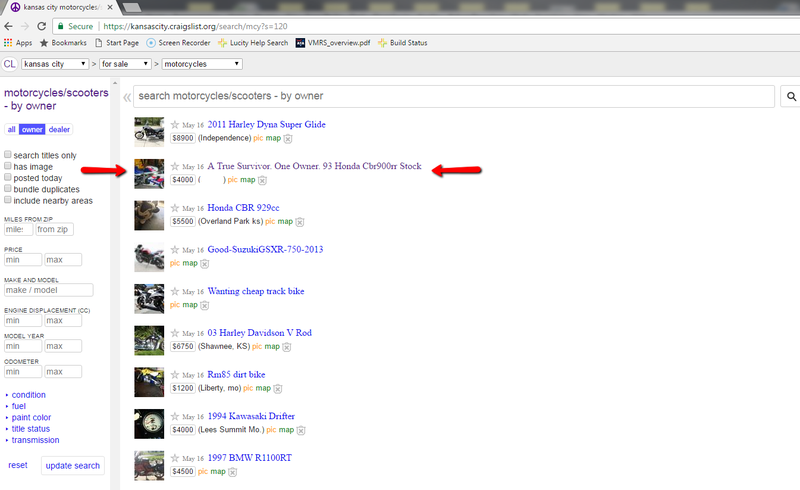Open the kansas city location dropdown
800x490 pixels.
click(55, 64)
